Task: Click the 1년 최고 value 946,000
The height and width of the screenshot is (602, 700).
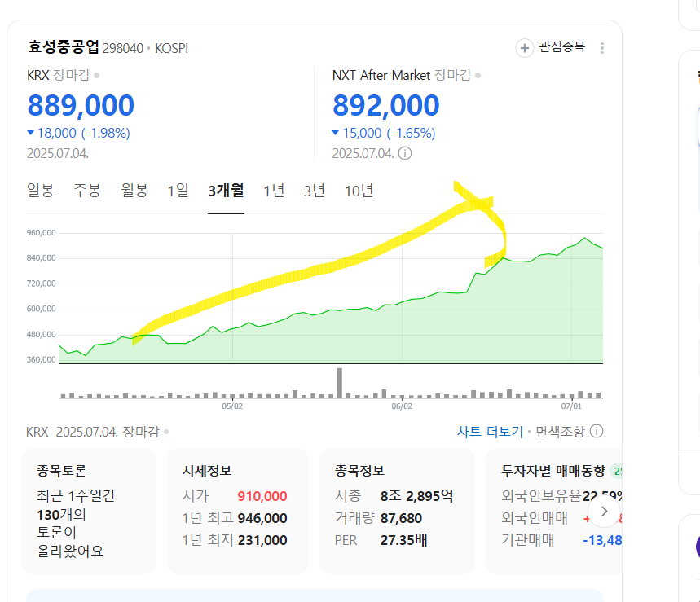Action: coord(262,518)
